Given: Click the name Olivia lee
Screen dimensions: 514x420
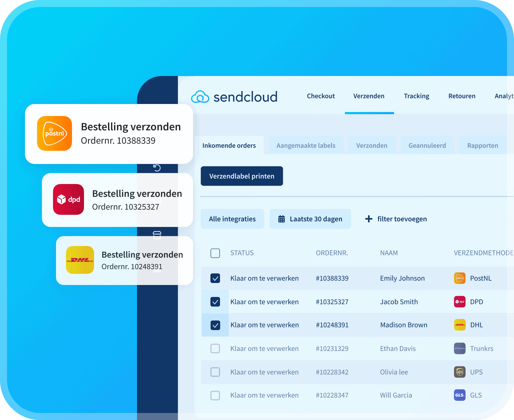Looking at the screenshot, I should click(x=394, y=372).
